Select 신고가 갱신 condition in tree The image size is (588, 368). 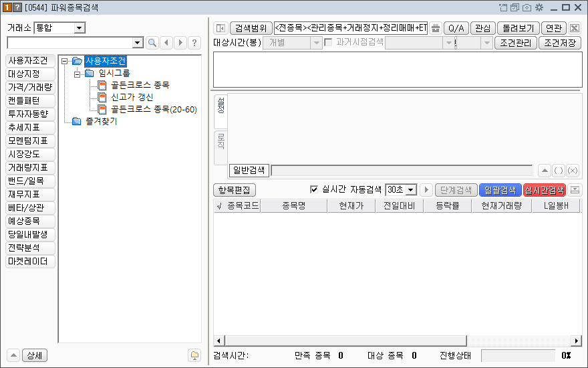(x=132, y=97)
